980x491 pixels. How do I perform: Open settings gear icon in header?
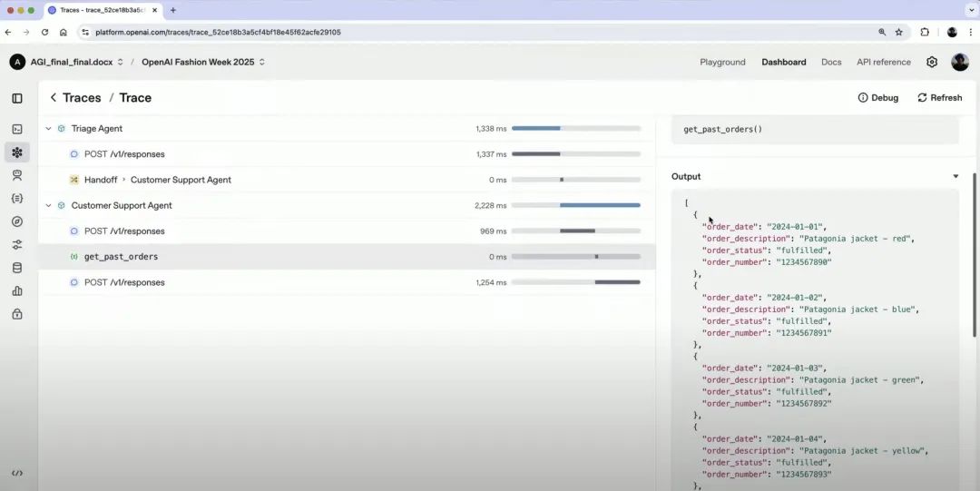932,62
